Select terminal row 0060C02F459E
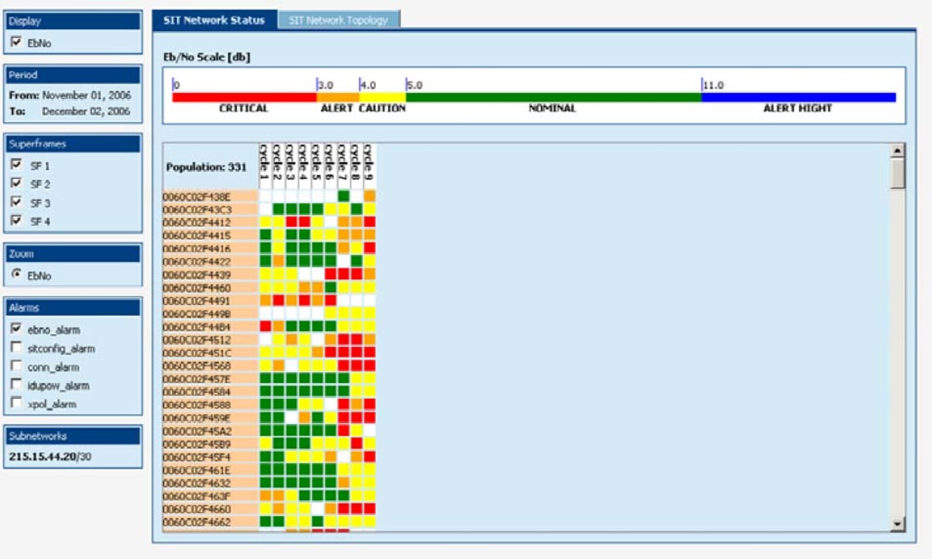 coord(210,418)
